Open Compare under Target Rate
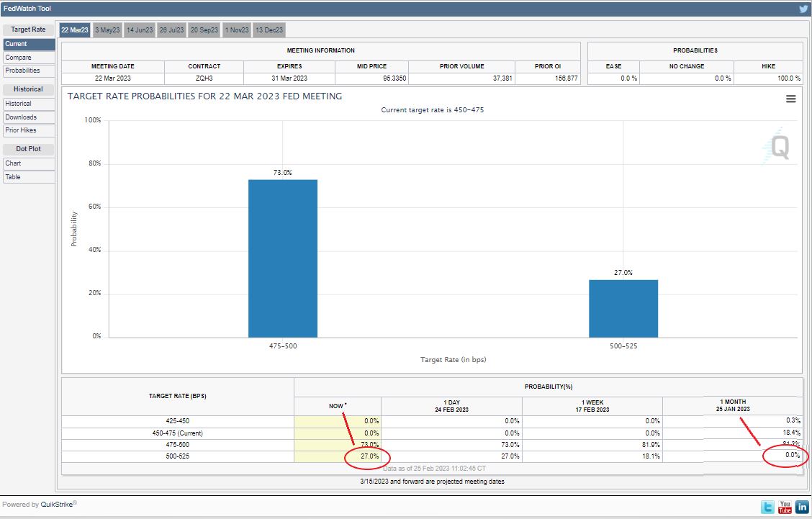 tap(18, 58)
